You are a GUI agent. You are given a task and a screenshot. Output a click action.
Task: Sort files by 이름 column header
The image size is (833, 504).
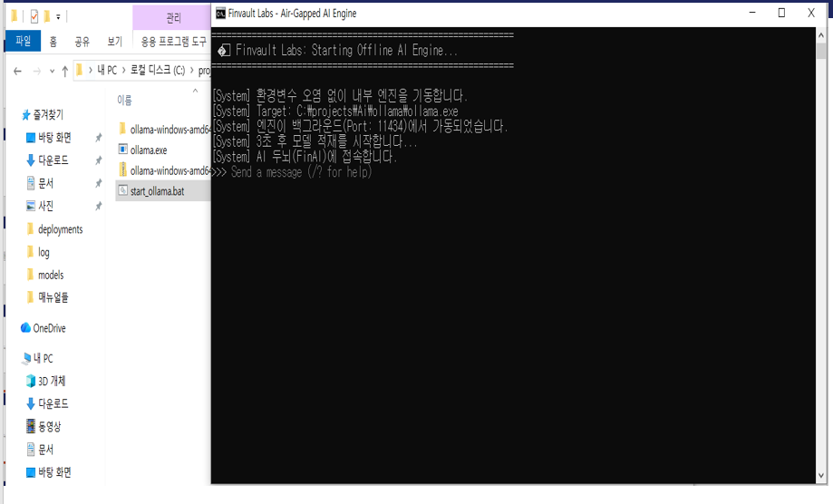click(124, 100)
